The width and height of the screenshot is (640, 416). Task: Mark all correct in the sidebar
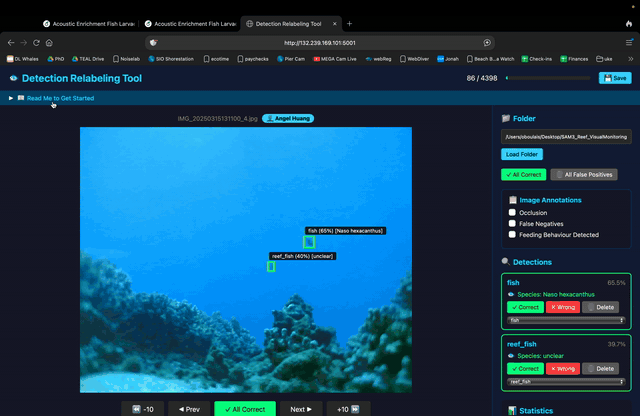(x=523, y=174)
